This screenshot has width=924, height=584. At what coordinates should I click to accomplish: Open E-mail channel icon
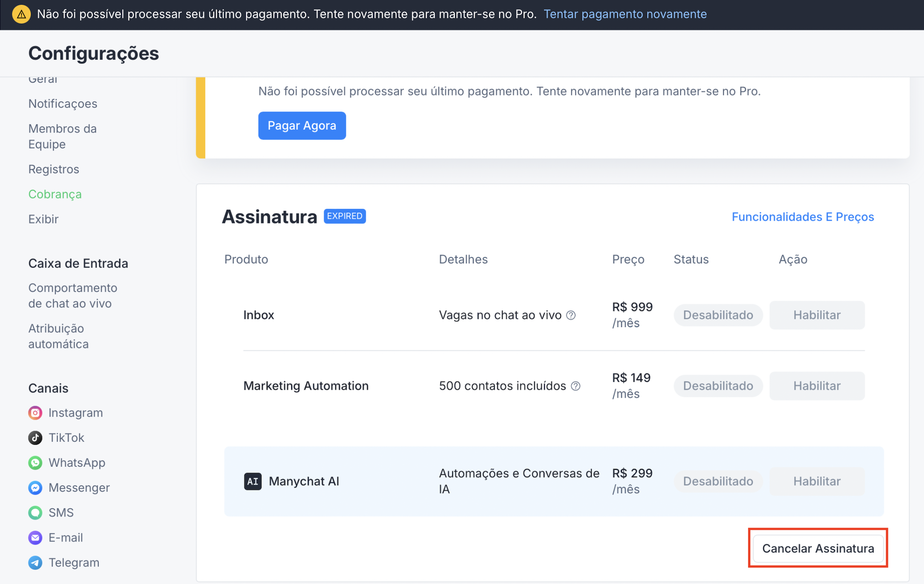pos(35,538)
